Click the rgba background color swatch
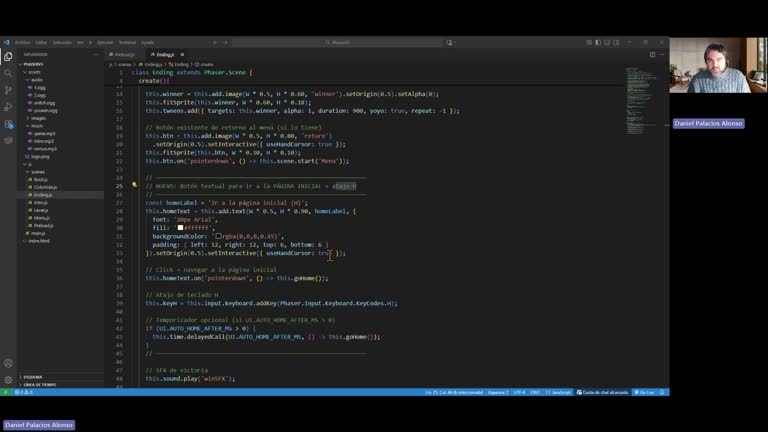Image resolution: width=768 pixels, height=432 pixels. point(218,236)
